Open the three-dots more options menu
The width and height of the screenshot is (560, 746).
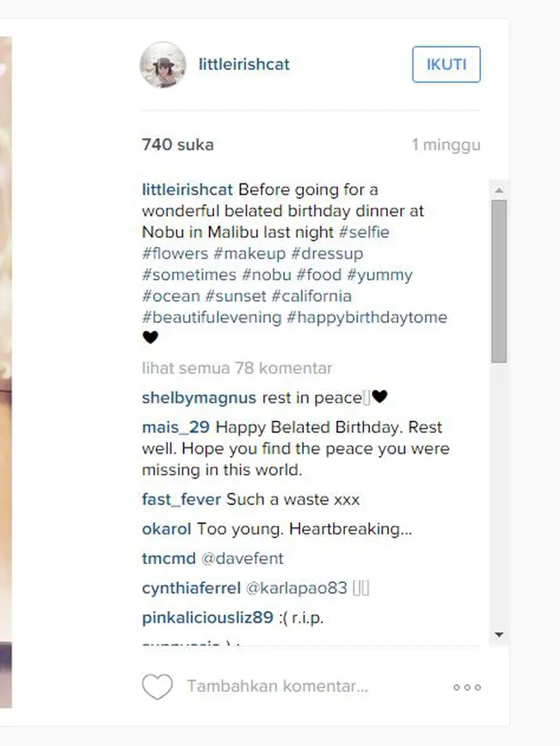[467, 687]
